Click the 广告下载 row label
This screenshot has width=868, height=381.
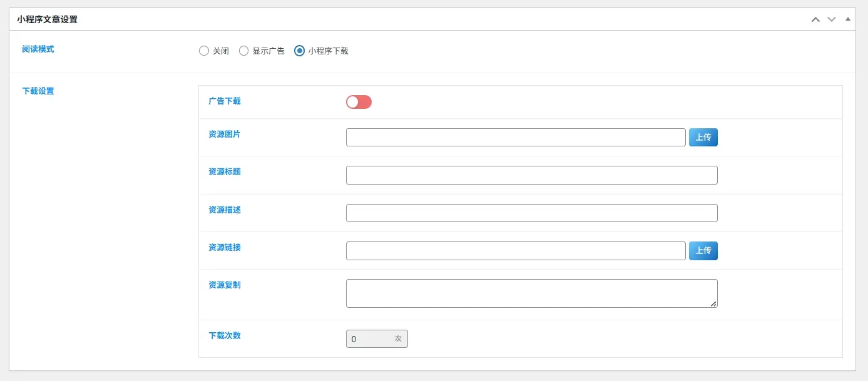pos(223,101)
